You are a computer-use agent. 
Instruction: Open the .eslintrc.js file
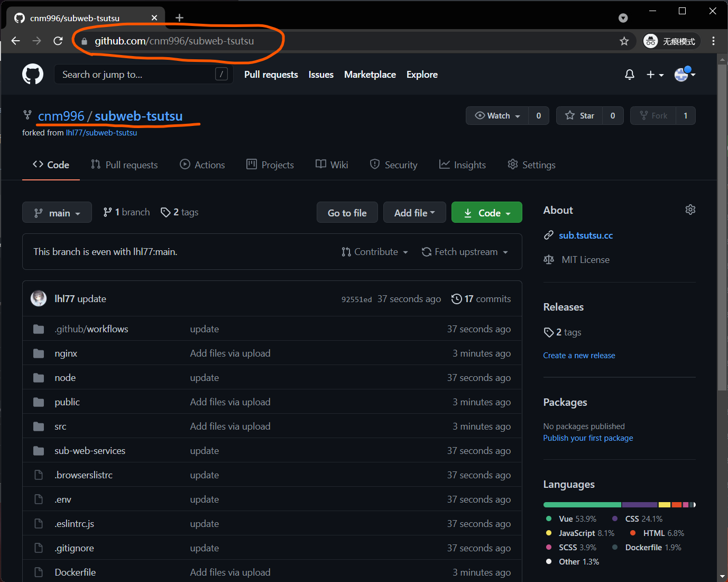74,524
